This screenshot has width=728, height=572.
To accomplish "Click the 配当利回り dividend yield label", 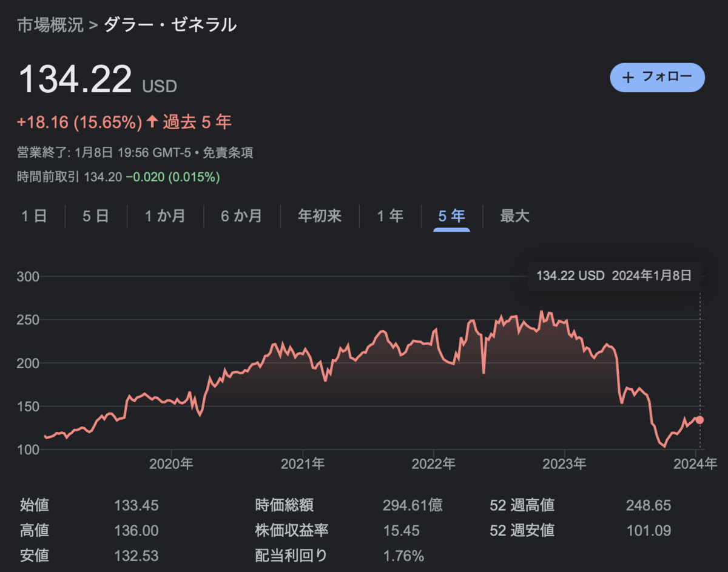I will point(291,556).
